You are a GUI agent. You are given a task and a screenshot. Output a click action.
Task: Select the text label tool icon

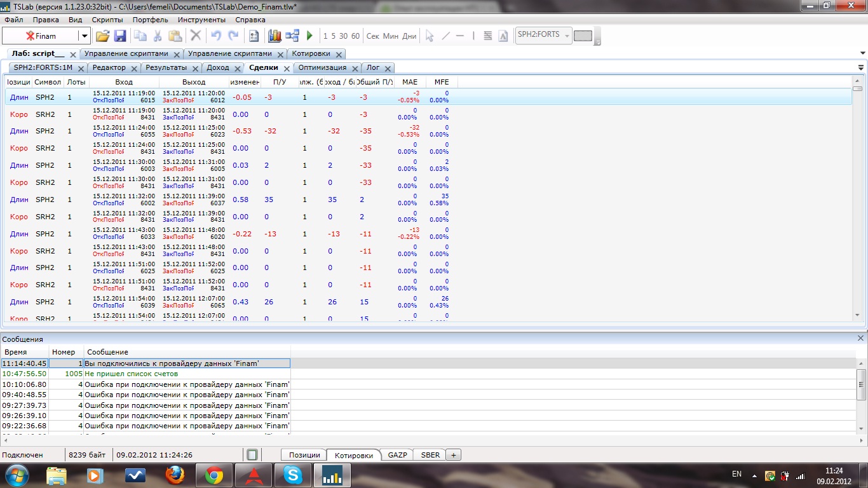coord(503,36)
